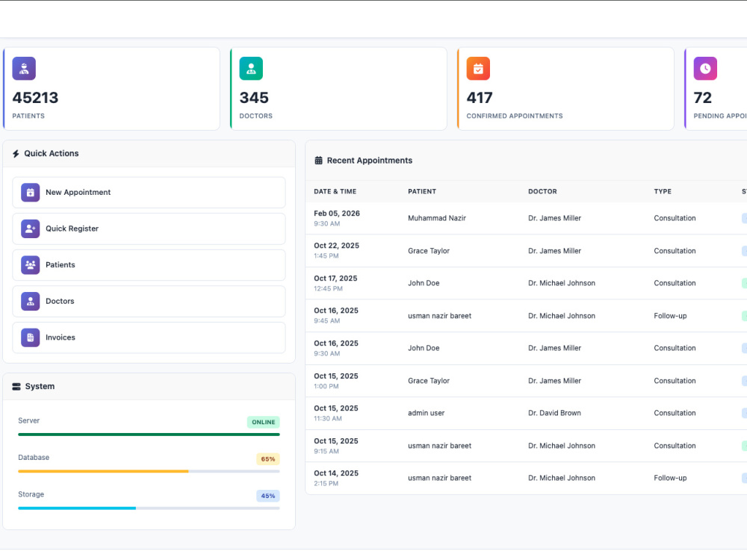The width and height of the screenshot is (747, 560).
Task: Go to Patients from Quick Actions
Action: pyautogui.click(x=149, y=265)
